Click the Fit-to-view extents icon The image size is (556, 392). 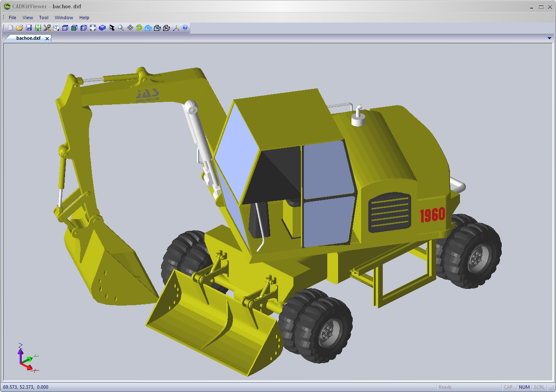(x=92, y=28)
